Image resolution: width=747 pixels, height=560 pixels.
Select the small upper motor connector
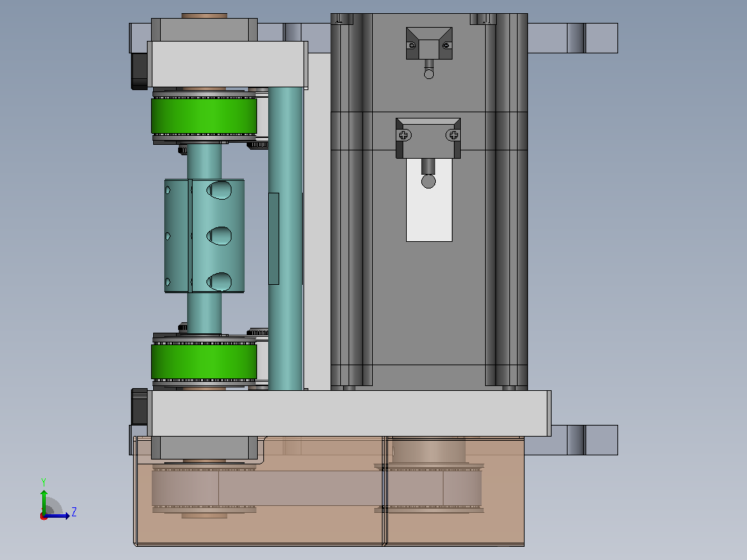429,44
